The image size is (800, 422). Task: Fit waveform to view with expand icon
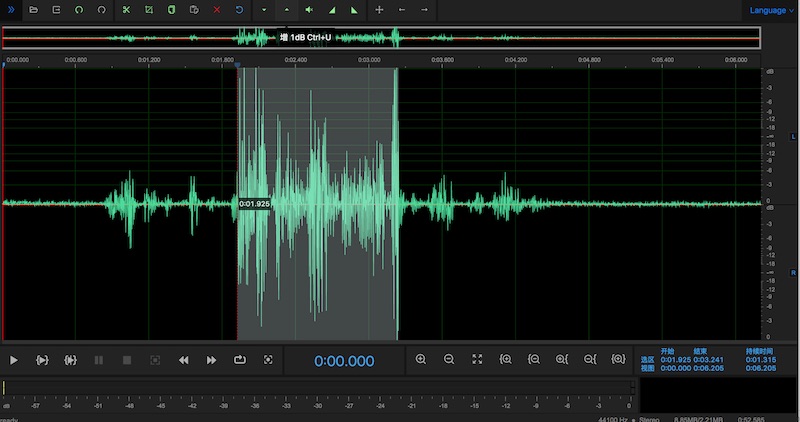tap(477, 360)
